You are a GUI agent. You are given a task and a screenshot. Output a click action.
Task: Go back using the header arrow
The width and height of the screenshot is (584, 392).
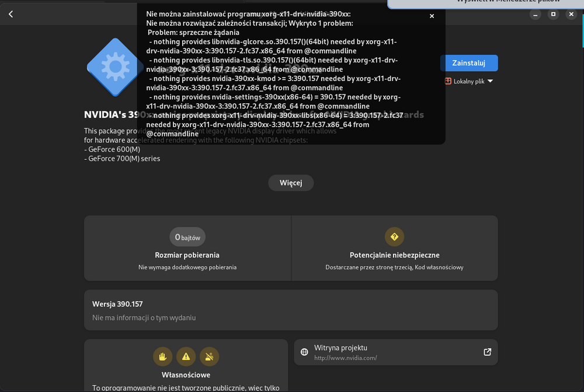coord(11,14)
